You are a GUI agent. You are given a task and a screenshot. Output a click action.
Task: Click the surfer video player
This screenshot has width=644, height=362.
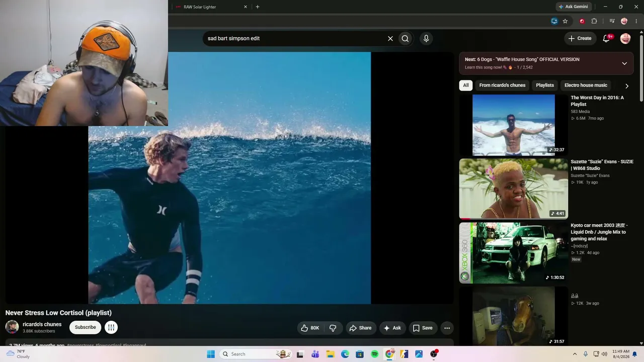pos(229,178)
